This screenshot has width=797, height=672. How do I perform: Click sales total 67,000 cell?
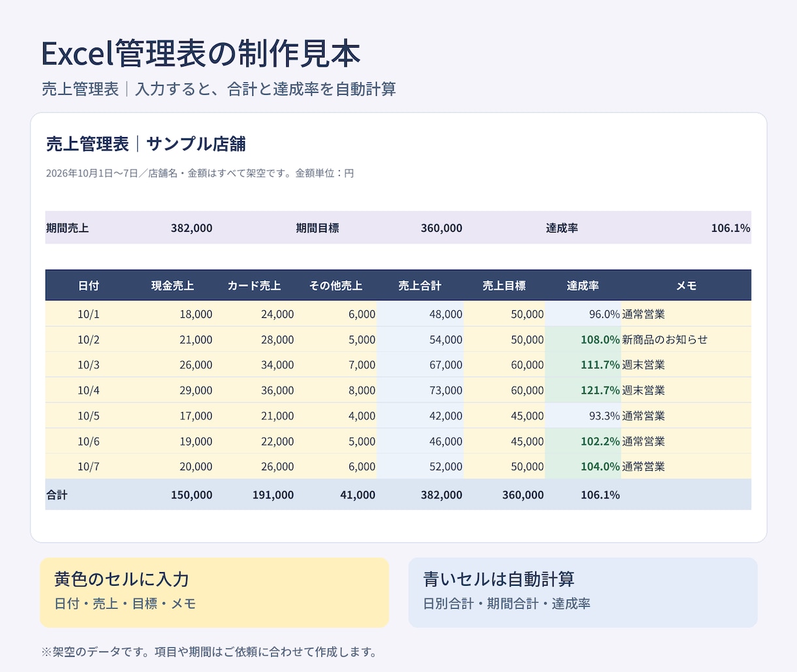click(x=420, y=365)
